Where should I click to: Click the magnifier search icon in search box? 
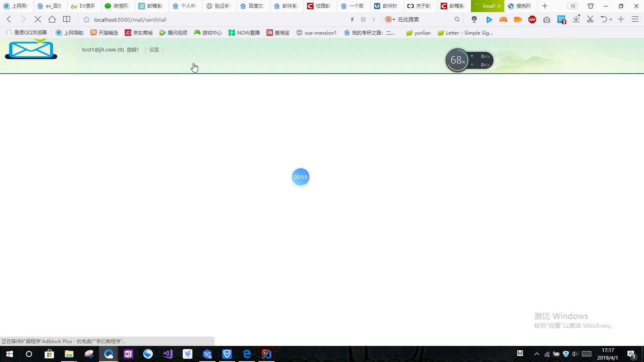(x=457, y=19)
